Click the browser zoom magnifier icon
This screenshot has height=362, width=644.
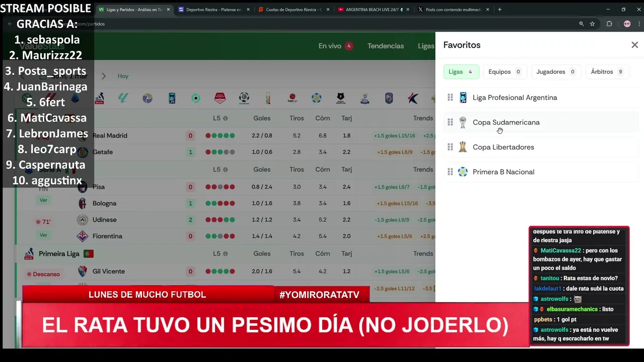coord(582,24)
